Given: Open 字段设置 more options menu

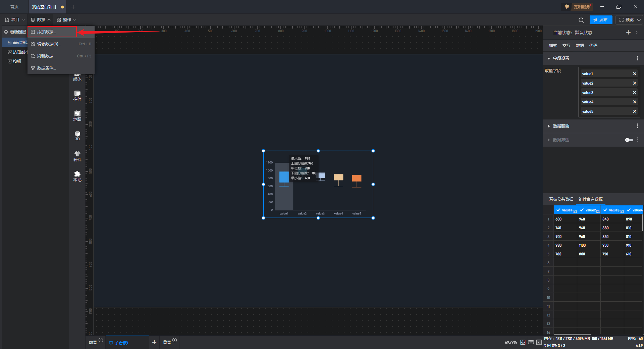Looking at the screenshot, I should click(x=637, y=58).
